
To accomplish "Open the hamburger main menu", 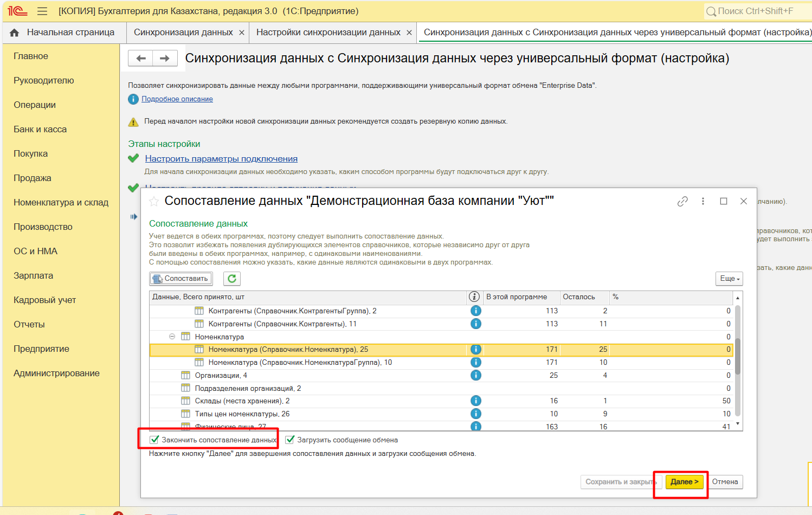I will [42, 11].
